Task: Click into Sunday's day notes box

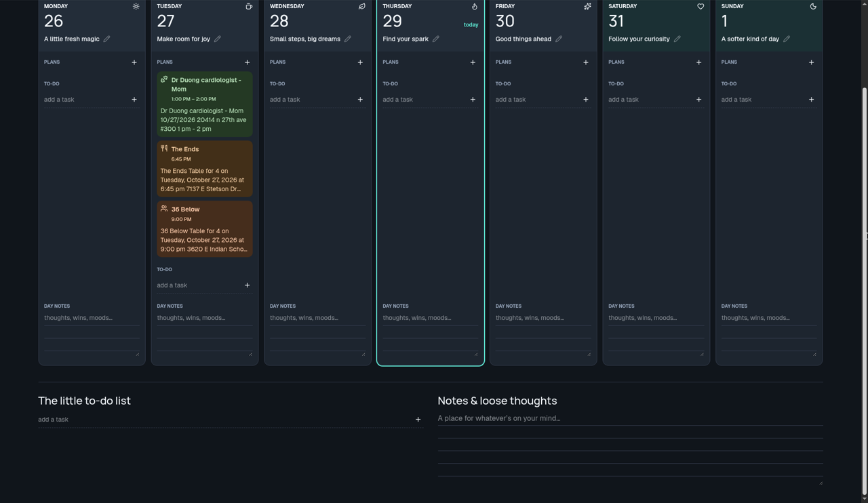Action: (769, 334)
